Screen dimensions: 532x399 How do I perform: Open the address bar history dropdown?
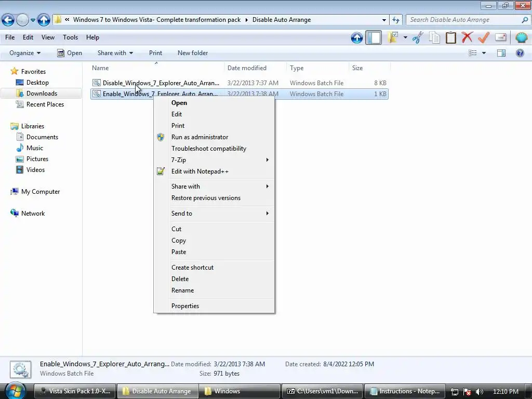[384, 20]
